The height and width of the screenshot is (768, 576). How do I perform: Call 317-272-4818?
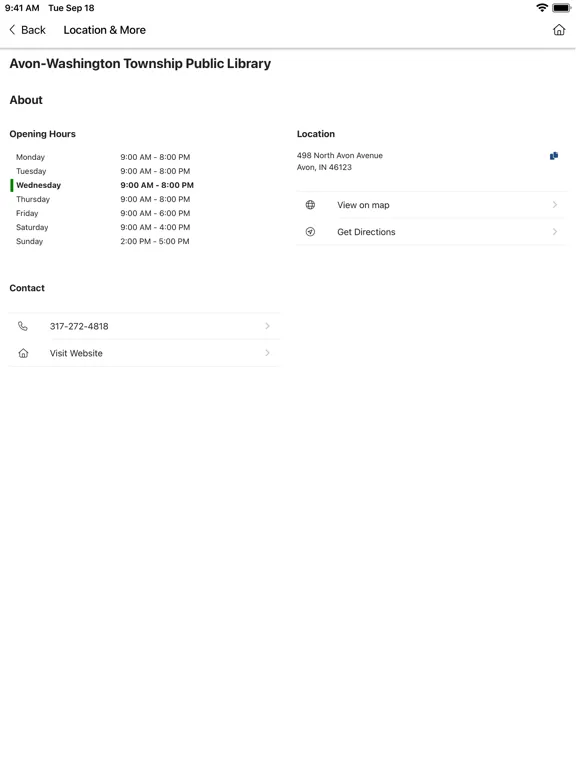tap(144, 326)
